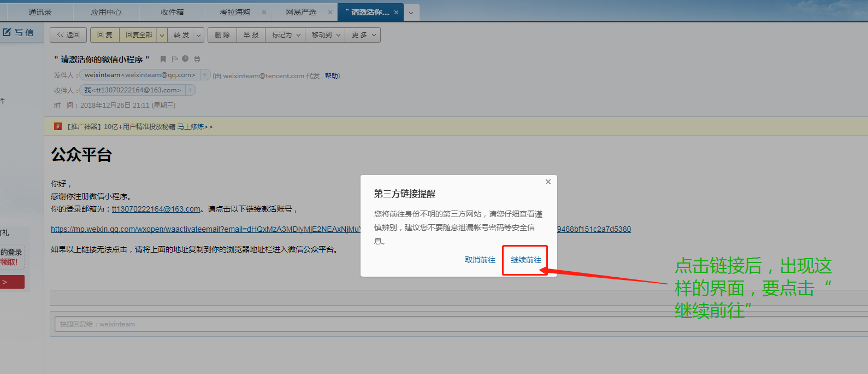Click 取消前往 to cancel

click(x=480, y=260)
